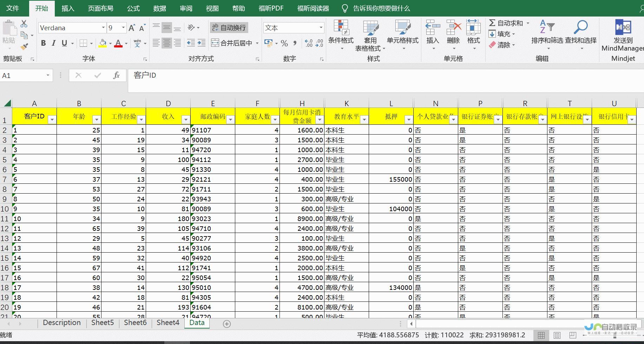Viewport: 644px width, 344px height.
Task: Click 发送到 MindManager button
Action: [623, 35]
